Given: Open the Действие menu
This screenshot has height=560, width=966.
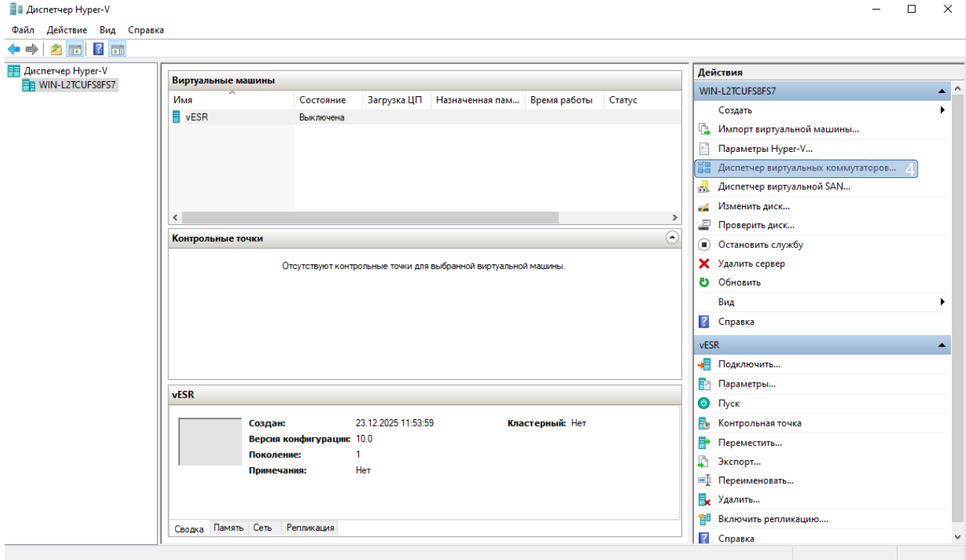Looking at the screenshot, I should point(67,30).
